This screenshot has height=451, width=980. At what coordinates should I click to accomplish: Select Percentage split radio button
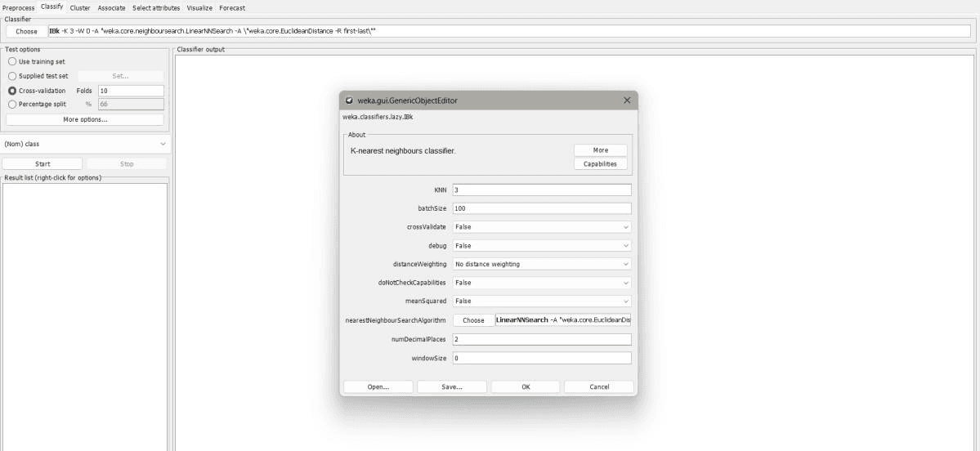click(12, 105)
